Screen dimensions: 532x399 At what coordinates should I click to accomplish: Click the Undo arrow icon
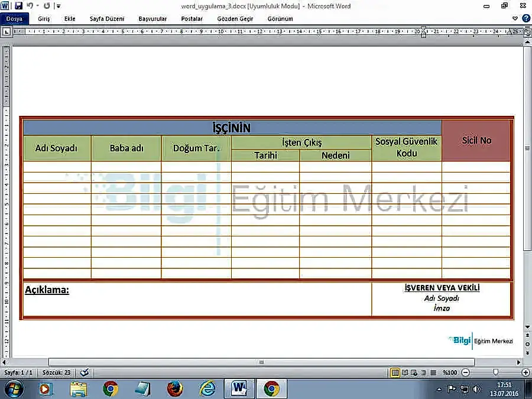[x=29, y=6]
